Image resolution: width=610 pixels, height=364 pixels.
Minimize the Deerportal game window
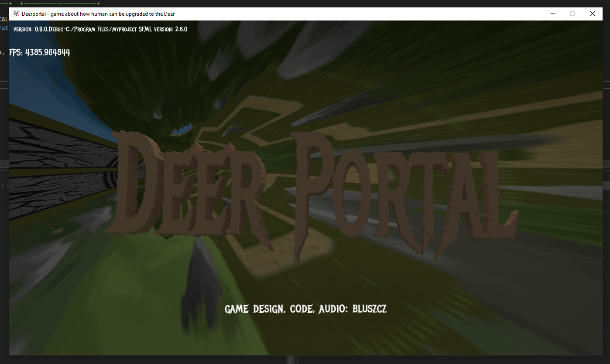click(x=552, y=14)
